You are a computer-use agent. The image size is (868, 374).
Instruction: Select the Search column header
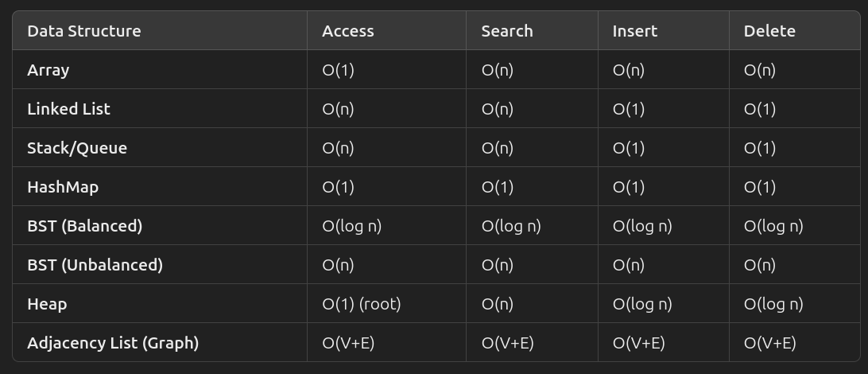coord(506,31)
